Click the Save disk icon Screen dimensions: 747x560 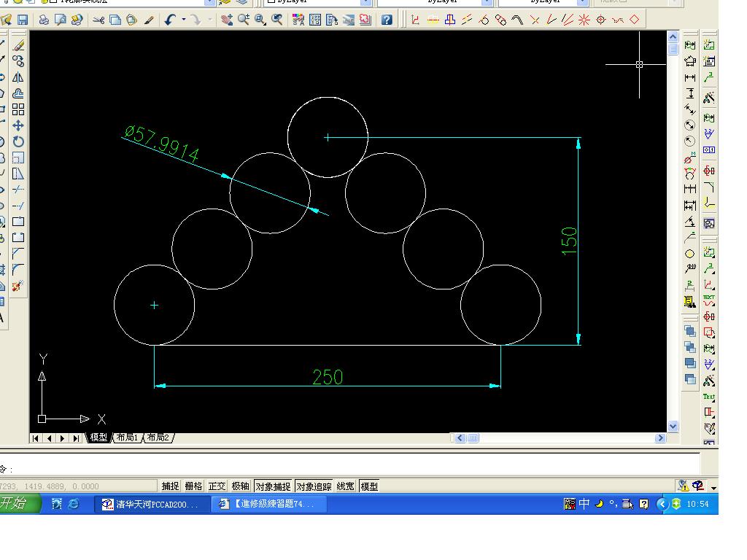[x=23, y=20]
